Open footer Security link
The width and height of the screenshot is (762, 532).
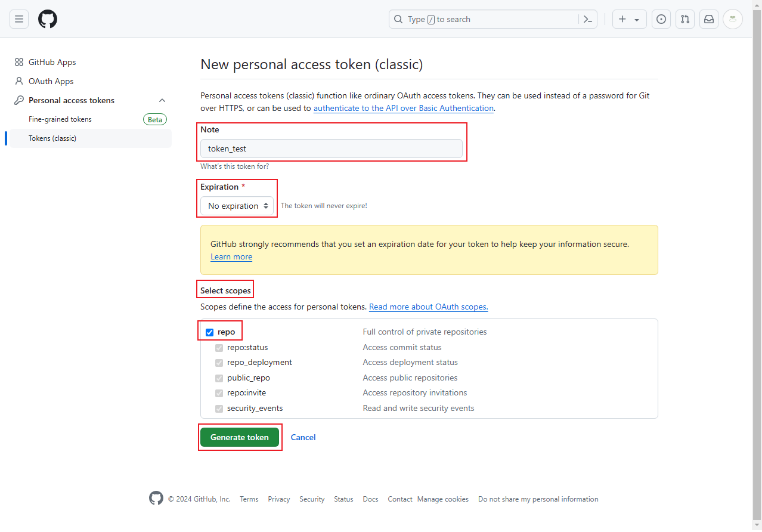[x=312, y=499]
